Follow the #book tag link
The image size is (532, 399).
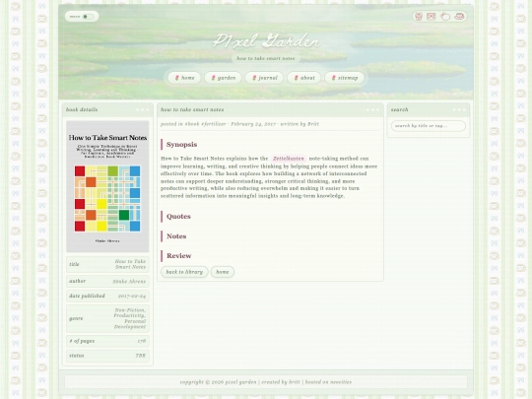point(192,124)
